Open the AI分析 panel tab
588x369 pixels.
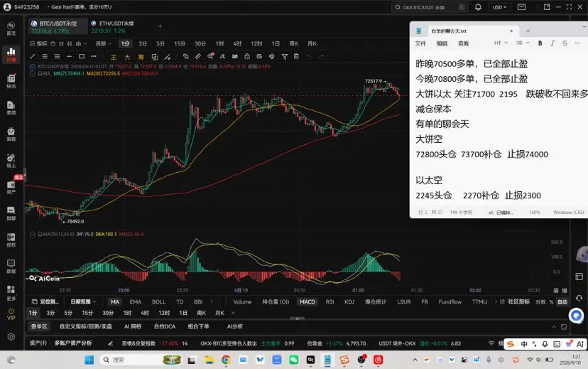point(235,326)
